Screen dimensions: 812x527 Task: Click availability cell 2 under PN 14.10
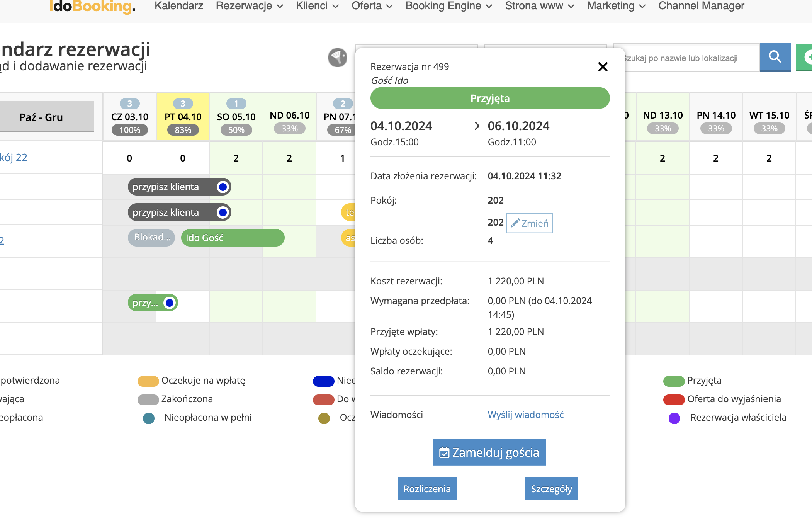(x=716, y=158)
